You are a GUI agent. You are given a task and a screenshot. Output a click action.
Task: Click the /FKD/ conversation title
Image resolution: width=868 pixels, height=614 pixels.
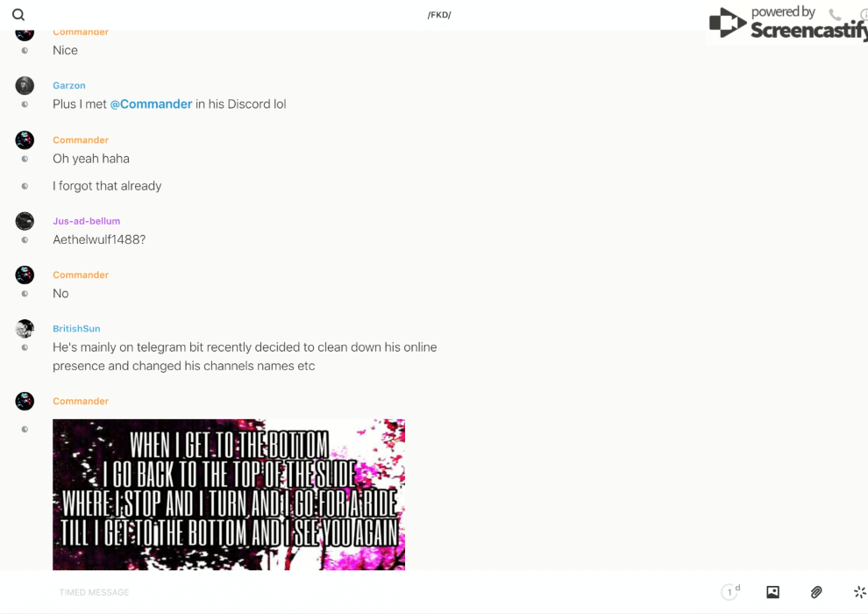coord(439,15)
